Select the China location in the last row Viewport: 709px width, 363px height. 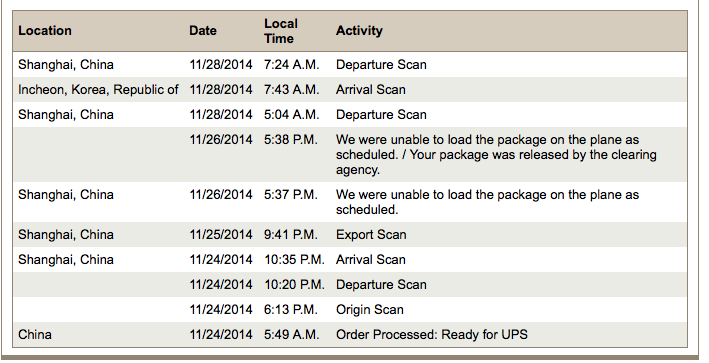coord(35,335)
